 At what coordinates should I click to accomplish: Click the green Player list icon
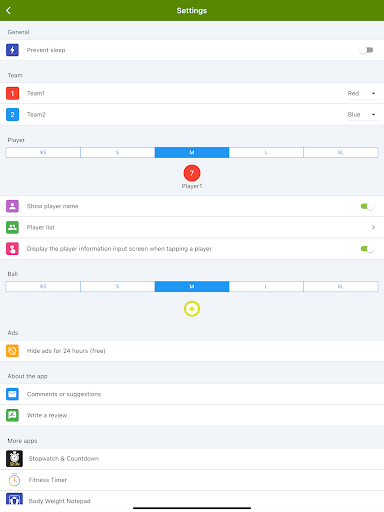(x=12, y=227)
